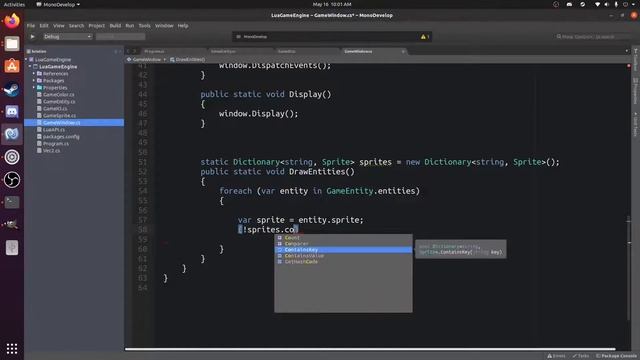Open packages.config in the solution tree
Viewport: 640px width, 360px height.
point(61,137)
